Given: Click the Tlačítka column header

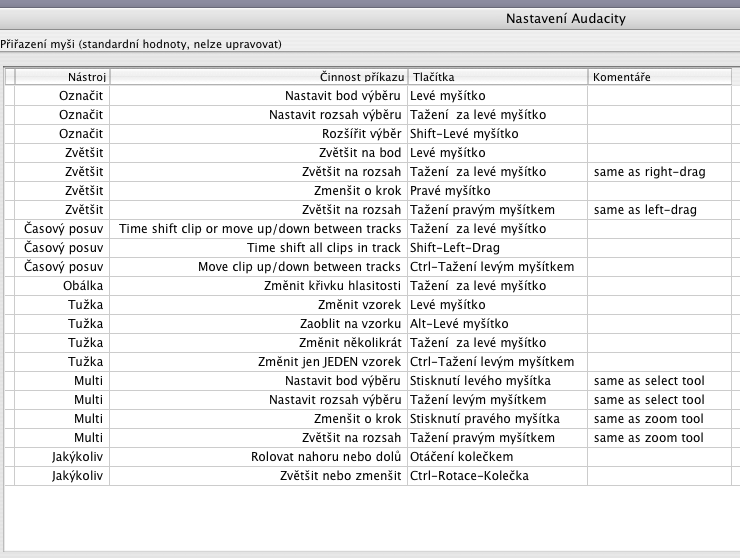Looking at the screenshot, I should click(x=498, y=77).
